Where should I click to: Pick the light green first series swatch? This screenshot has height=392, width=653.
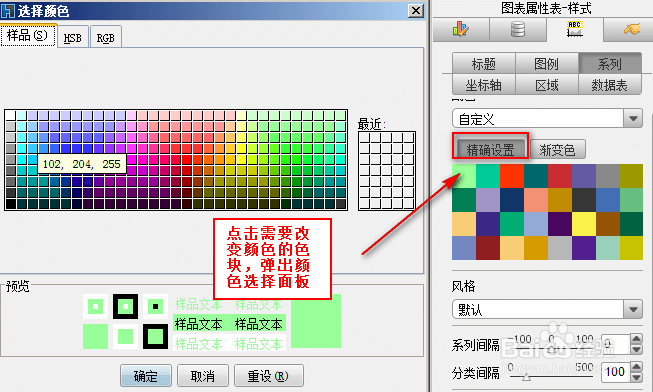click(464, 176)
